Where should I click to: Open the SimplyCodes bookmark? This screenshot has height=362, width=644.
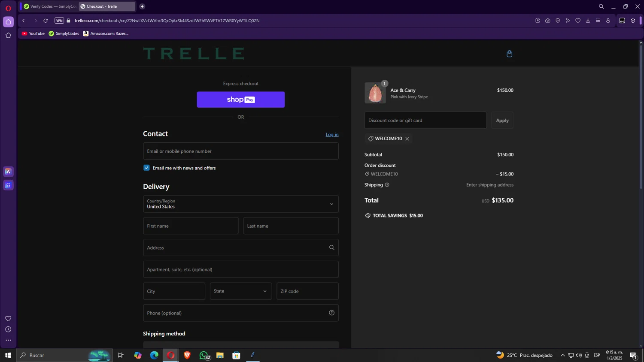coord(64,33)
